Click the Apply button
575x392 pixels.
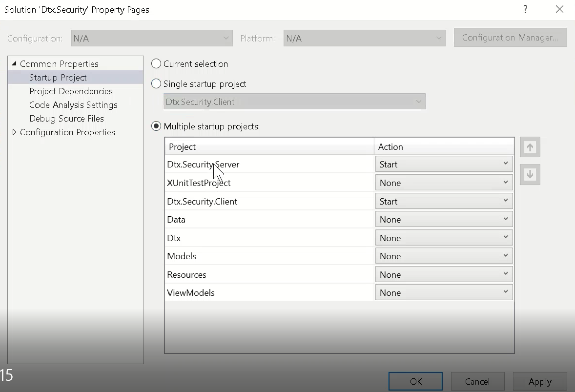coord(540,381)
